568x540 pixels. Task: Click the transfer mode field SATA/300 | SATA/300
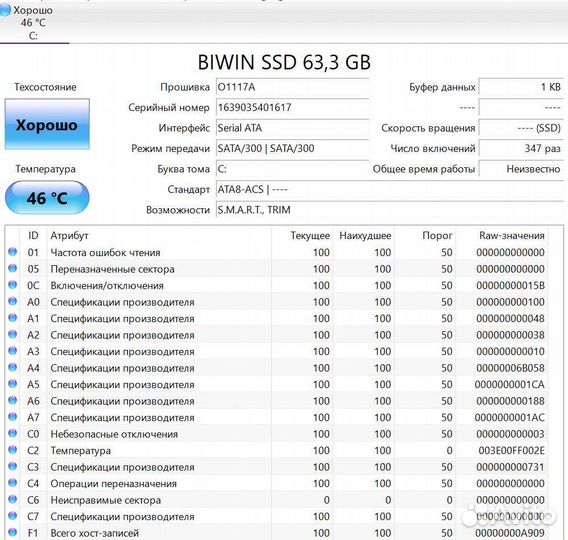point(292,148)
